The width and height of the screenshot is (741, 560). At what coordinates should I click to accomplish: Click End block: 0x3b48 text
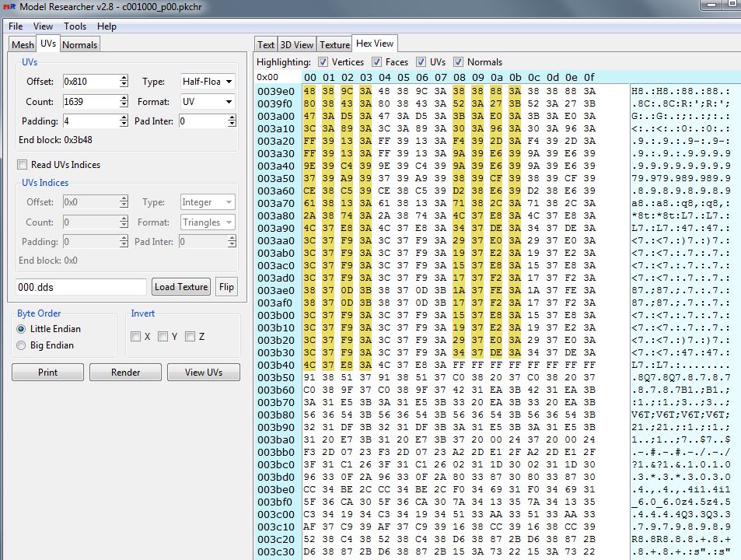pos(55,140)
